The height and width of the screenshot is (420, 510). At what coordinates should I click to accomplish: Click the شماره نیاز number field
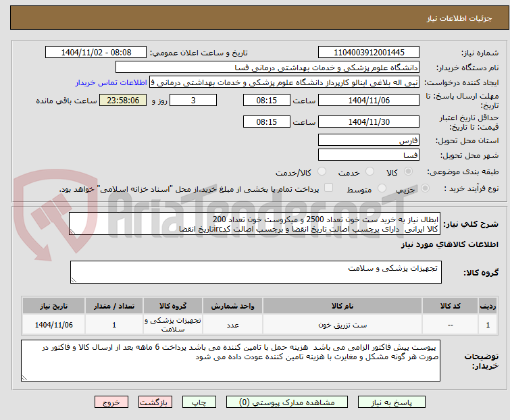point(369,53)
